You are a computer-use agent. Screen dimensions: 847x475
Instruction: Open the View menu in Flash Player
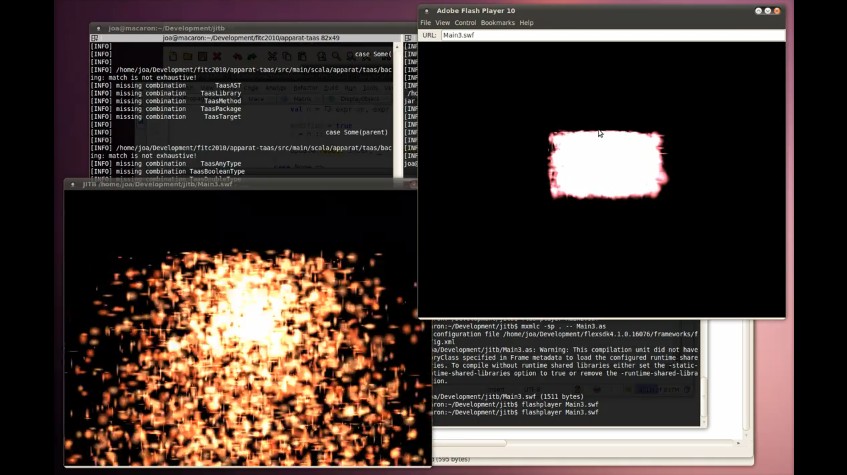(442, 22)
